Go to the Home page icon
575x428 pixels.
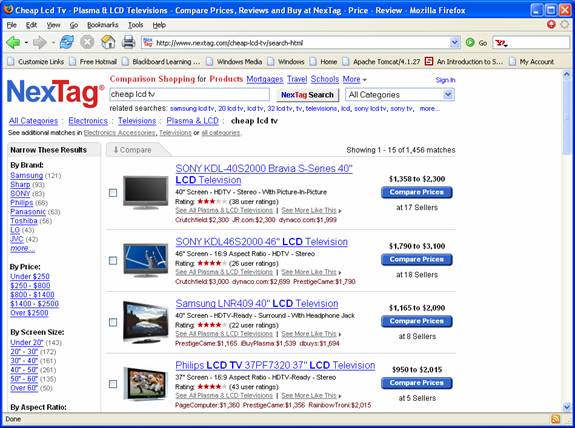pos(108,42)
